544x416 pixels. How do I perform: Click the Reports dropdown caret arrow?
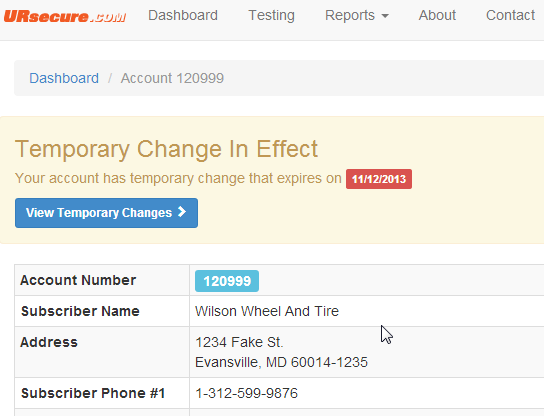(385, 16)
